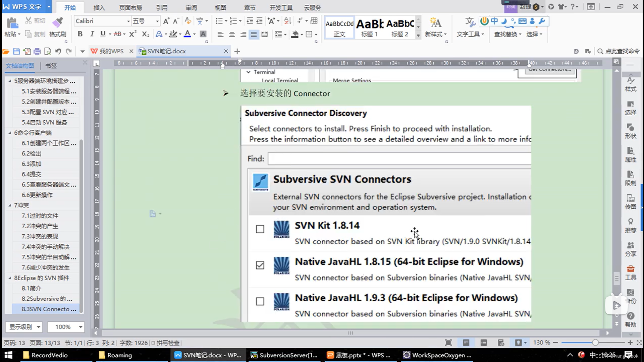The height and width of the screenshot is (362, 644).
Task: Click the Find input field
Action: tap(399, 159)
